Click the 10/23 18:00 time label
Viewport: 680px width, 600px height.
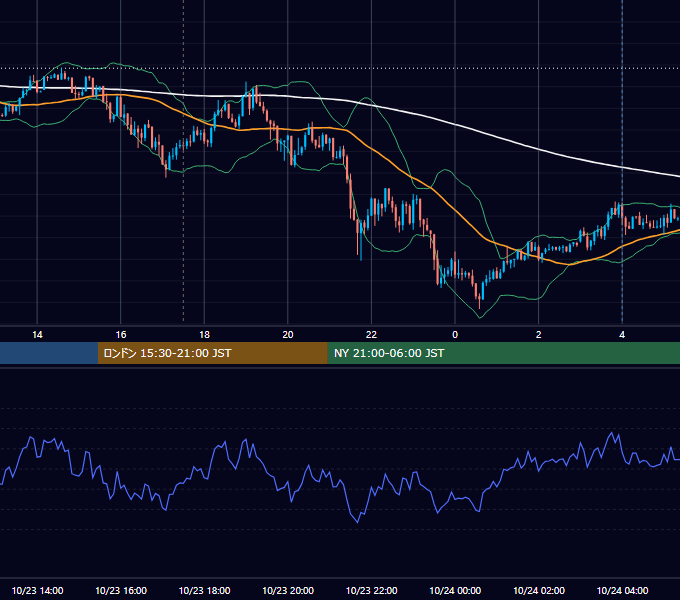(x=204, y=590)
